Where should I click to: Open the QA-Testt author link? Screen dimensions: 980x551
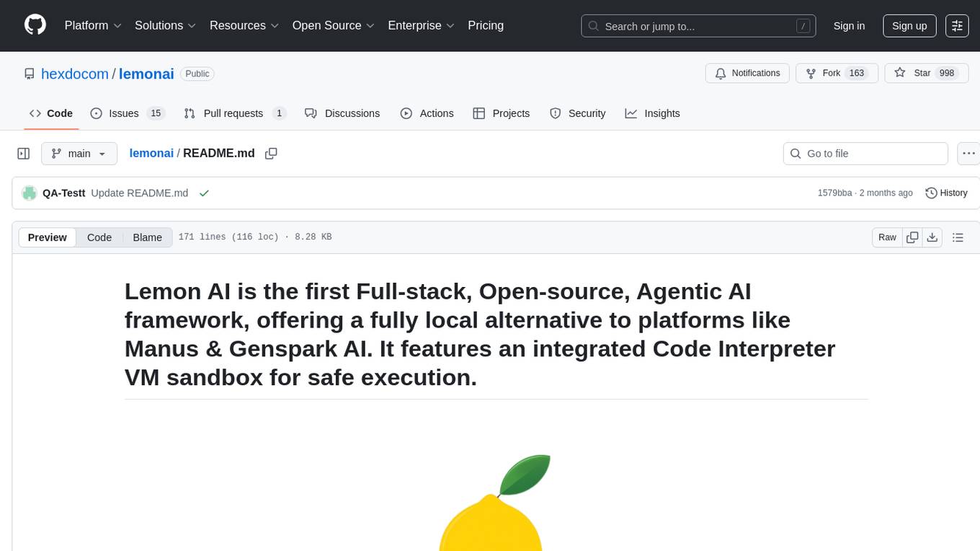click(x=64, y=193)
